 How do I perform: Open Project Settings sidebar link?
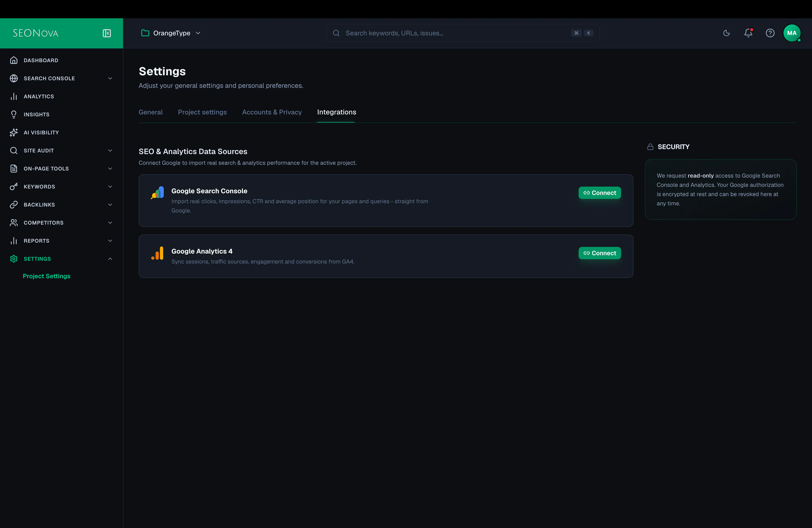[x=47, y=276]
